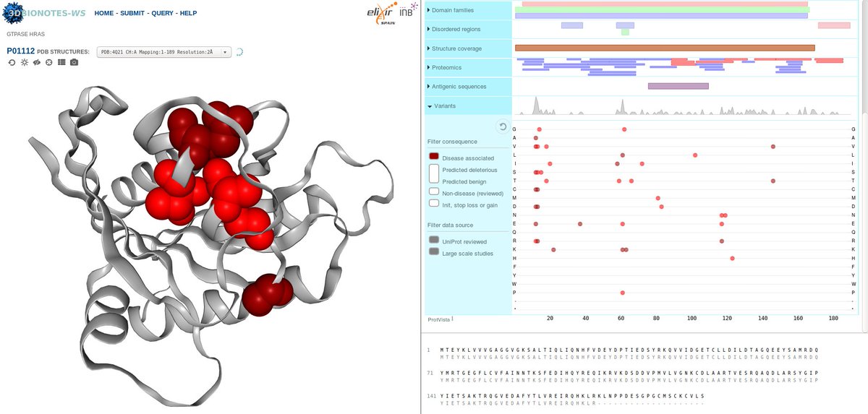Open the PDB structures dropdown
Image resolution: width=868 pixels, height=414 pixels.
click(x=164, y=52)
